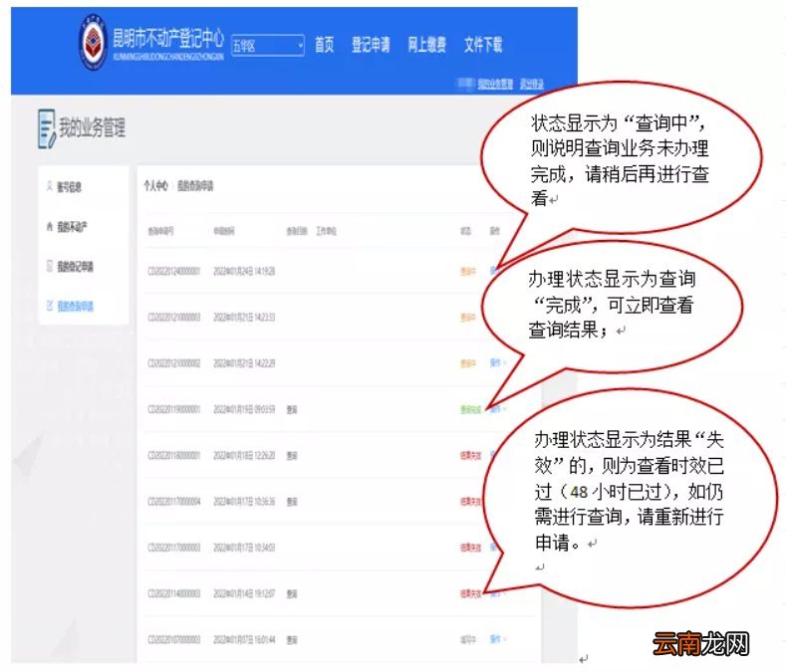Click timestamp 2022年01月07日 16:01:44
The height and width of the screenshot is (672, 786).
coord(244,640)
